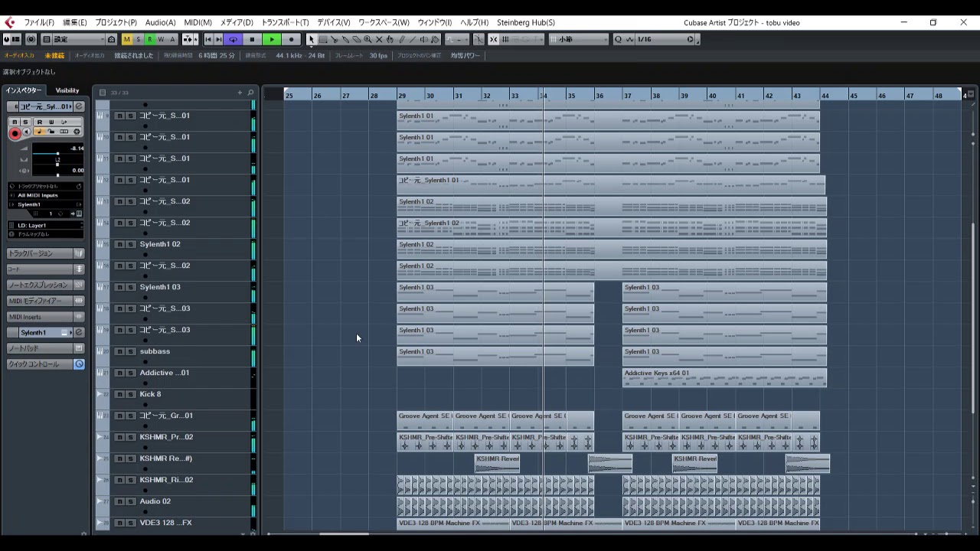Select the Line tool
This screenshot has height=551, width=980.
pos(413,39)
